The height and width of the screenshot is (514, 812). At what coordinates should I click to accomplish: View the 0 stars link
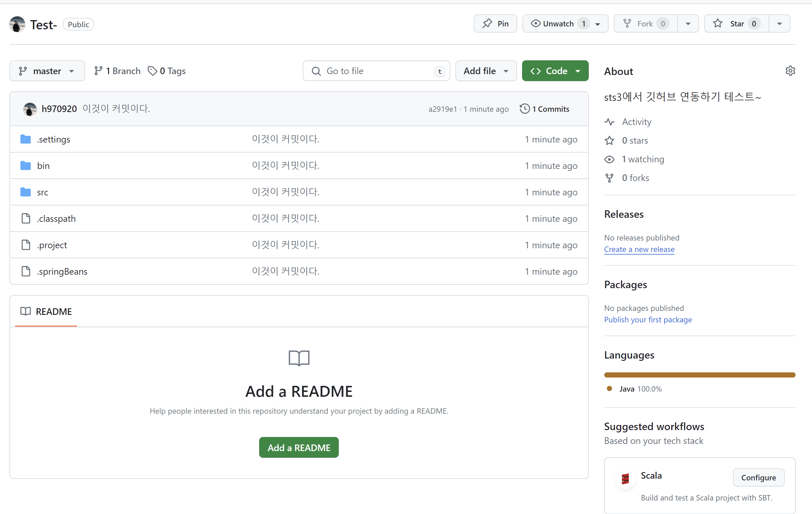point(635,140)
